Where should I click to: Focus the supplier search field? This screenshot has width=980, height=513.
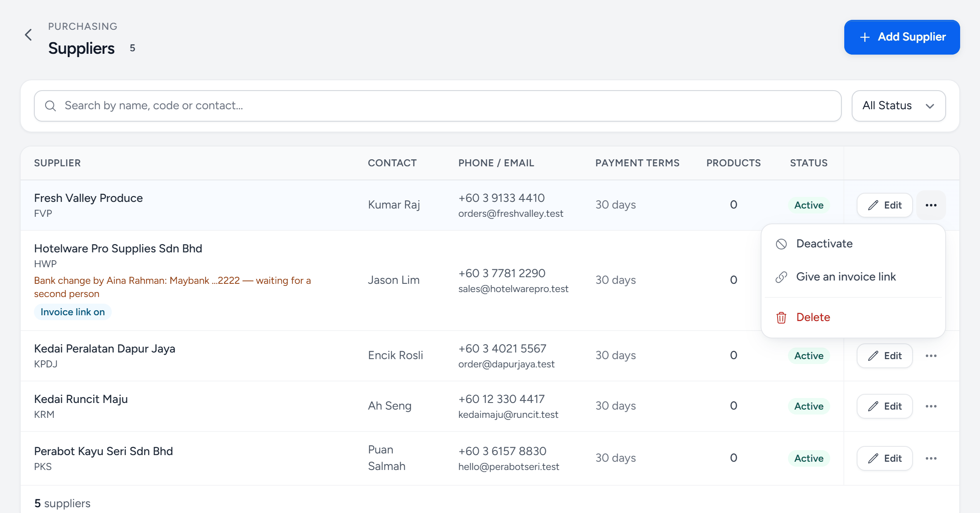point(437,106)
